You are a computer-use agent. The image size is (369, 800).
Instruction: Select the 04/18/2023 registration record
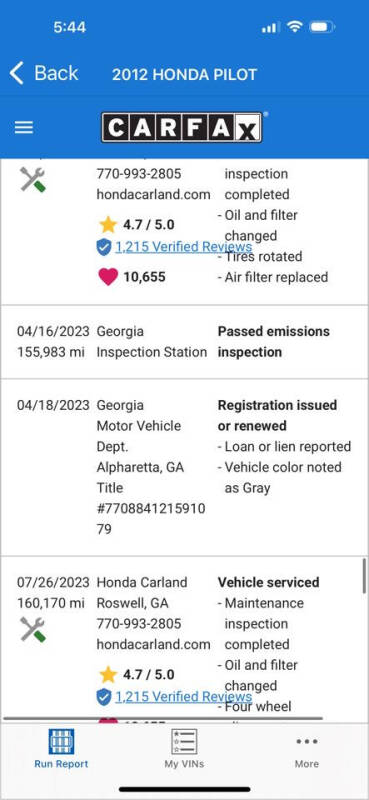pos(184,467)
